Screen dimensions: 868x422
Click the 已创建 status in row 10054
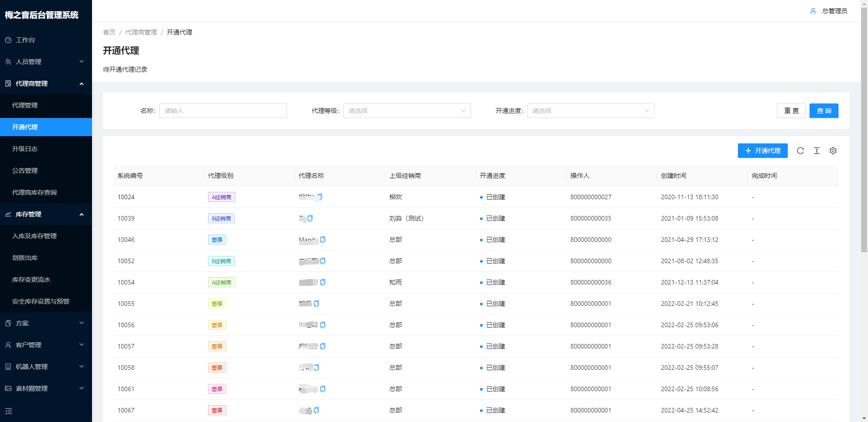point(492,282)
